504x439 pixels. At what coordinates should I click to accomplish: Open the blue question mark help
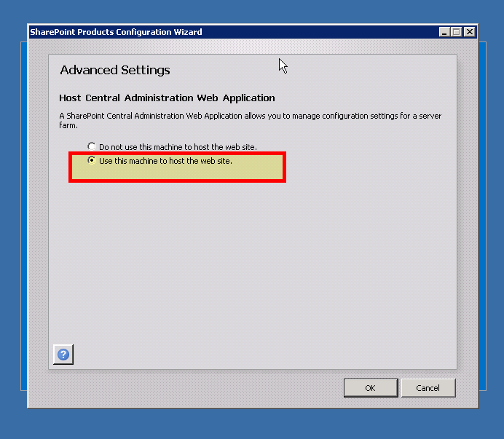(63, 355)
